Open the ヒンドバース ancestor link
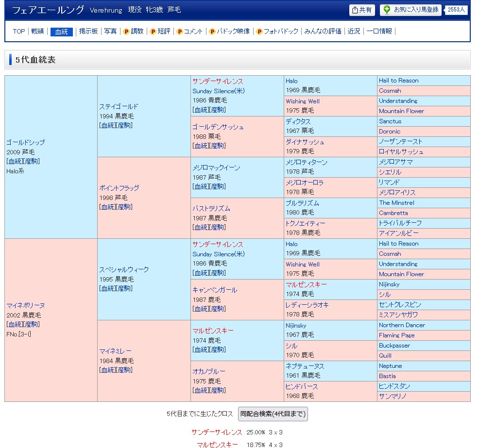The width and height of the screenshot is (479, 448). pos(302,386)
